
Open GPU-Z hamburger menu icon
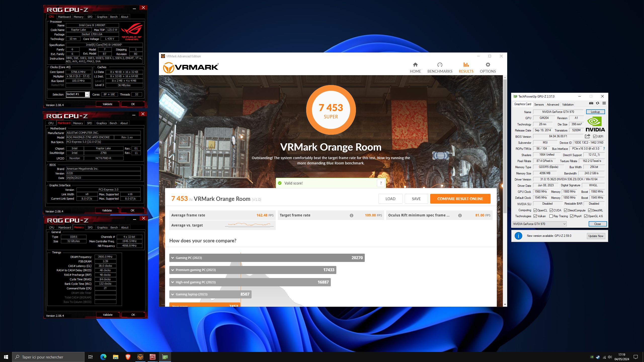[604, 103]
